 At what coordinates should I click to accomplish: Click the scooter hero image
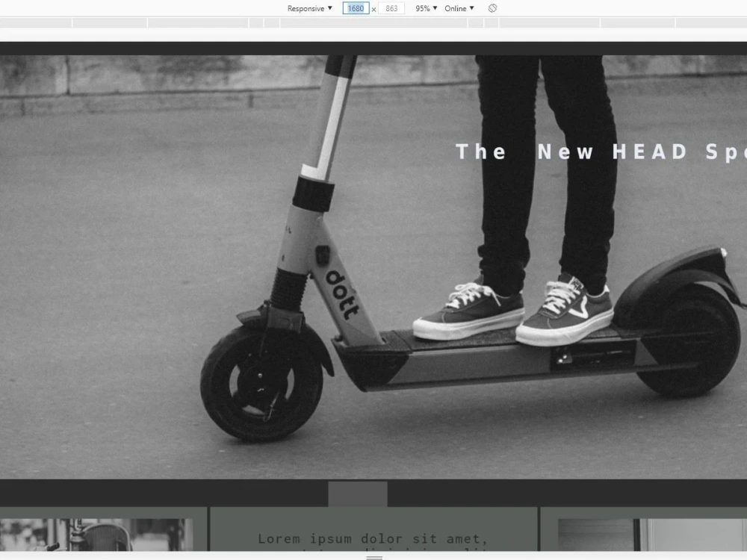click(x=373, y=267)
